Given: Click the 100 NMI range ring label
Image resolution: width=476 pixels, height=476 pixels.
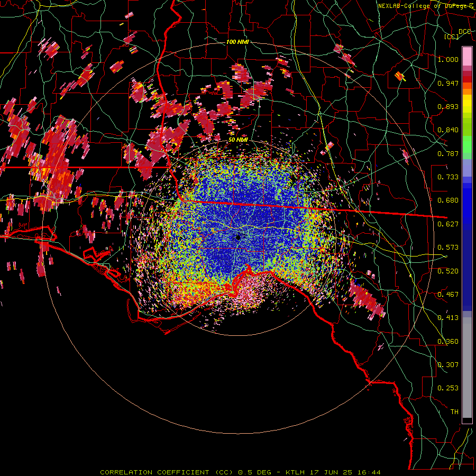Looking at the screenshot, I should tap(237, 42).
